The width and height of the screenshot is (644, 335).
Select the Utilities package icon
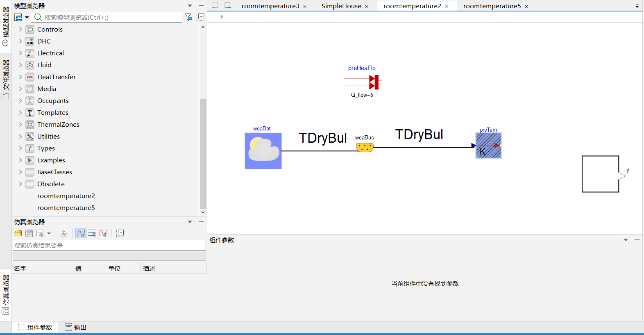[x=30, y=137]
